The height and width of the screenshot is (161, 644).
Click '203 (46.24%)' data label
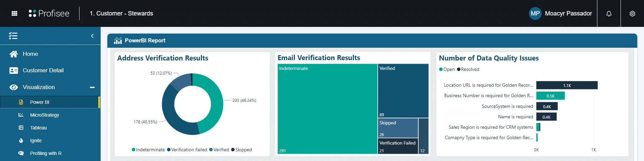pyautogui.click(x=244, y=100)
